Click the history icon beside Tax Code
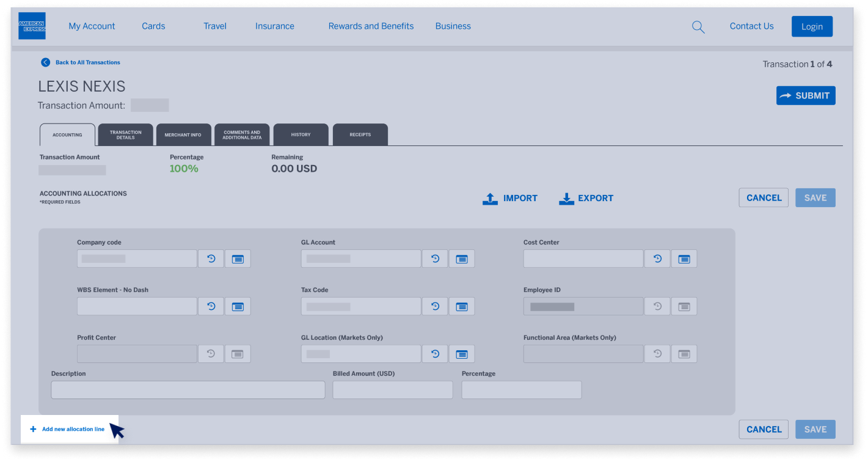Screen dimensions: 868x459 [x=435, y=306]
